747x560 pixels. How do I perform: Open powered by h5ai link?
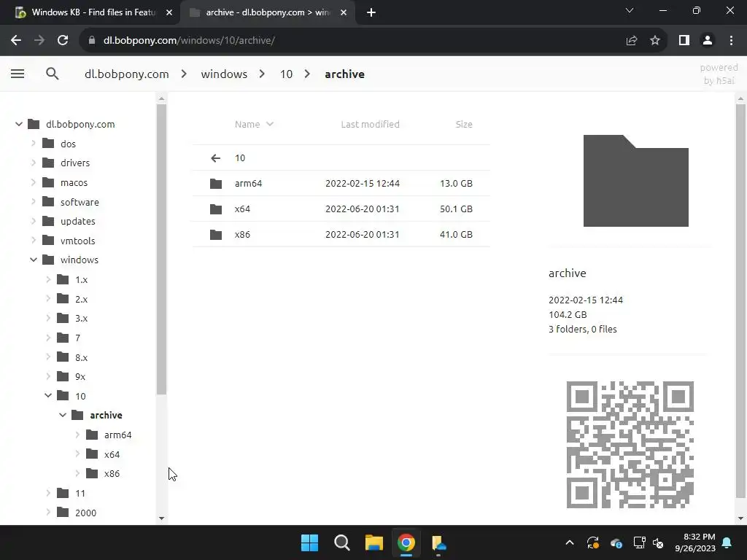(719, 74)
